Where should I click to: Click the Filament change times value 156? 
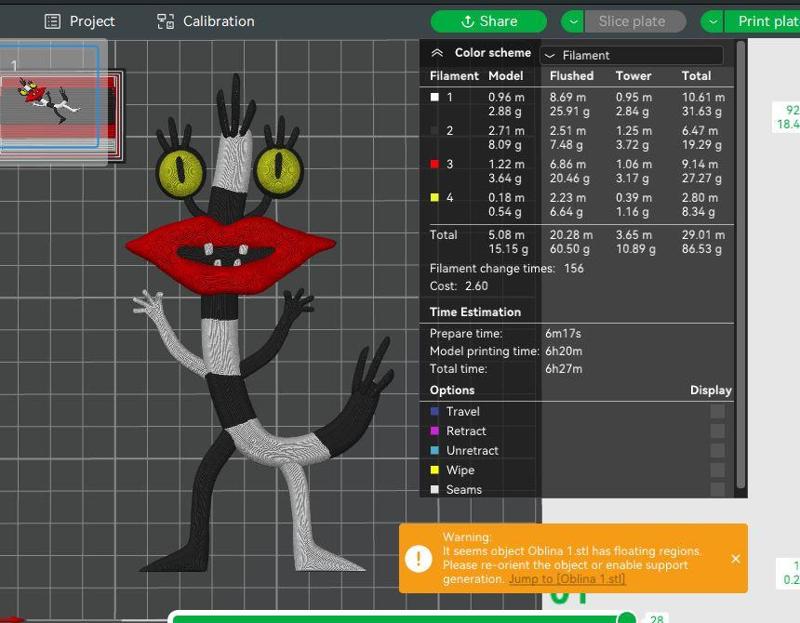573,268
